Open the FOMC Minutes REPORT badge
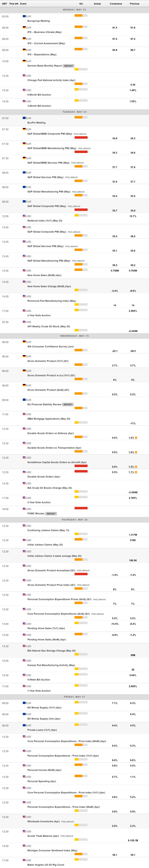Viewport: 149px width, 868px height. click(x=51, y=514)
